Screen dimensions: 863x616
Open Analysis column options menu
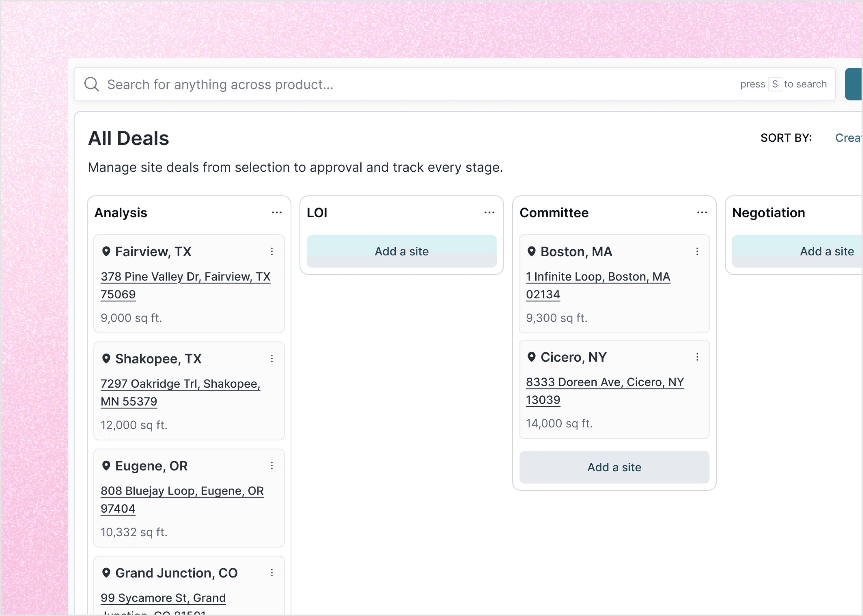[277, 213]
